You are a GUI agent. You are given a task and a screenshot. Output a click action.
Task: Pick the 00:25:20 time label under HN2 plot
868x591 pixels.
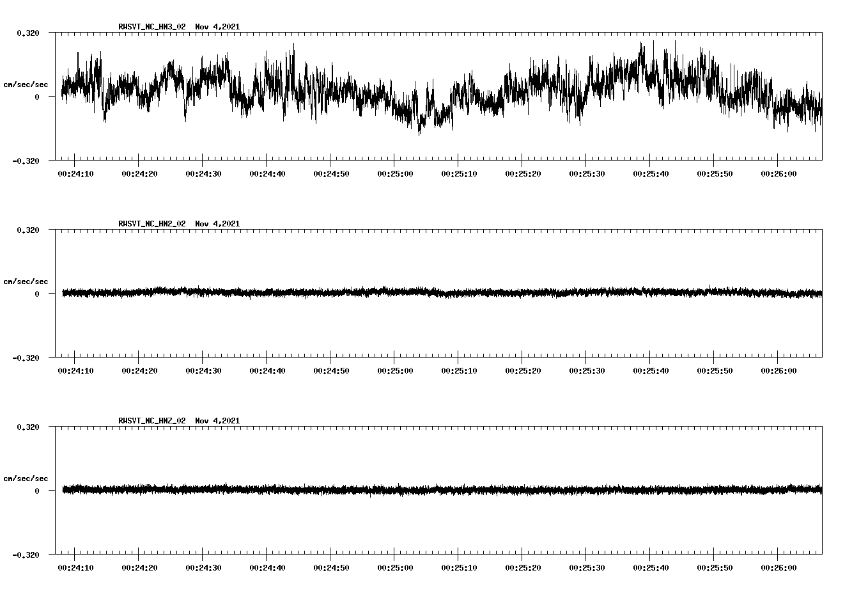click(x=523, y=371)
